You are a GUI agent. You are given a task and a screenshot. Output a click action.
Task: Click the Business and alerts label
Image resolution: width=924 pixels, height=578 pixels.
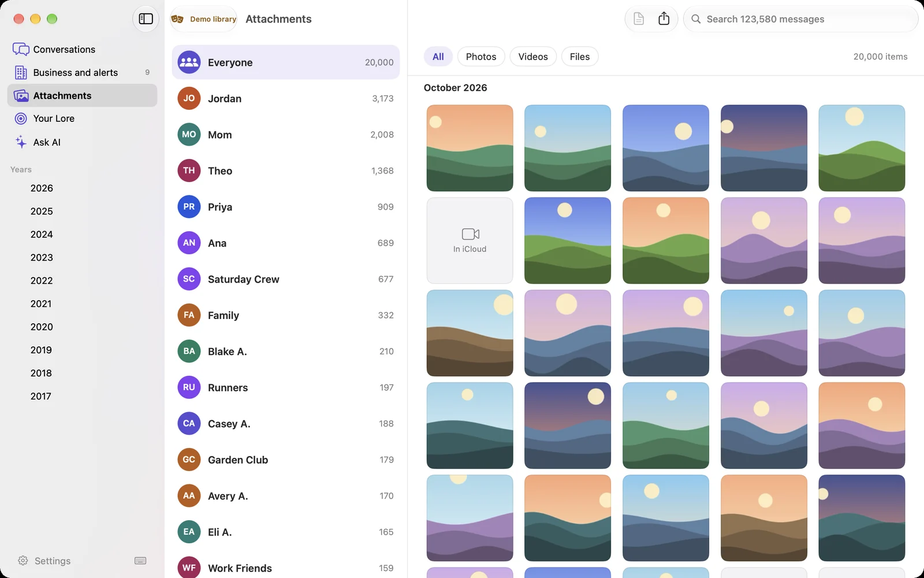(x=76, y=72)
